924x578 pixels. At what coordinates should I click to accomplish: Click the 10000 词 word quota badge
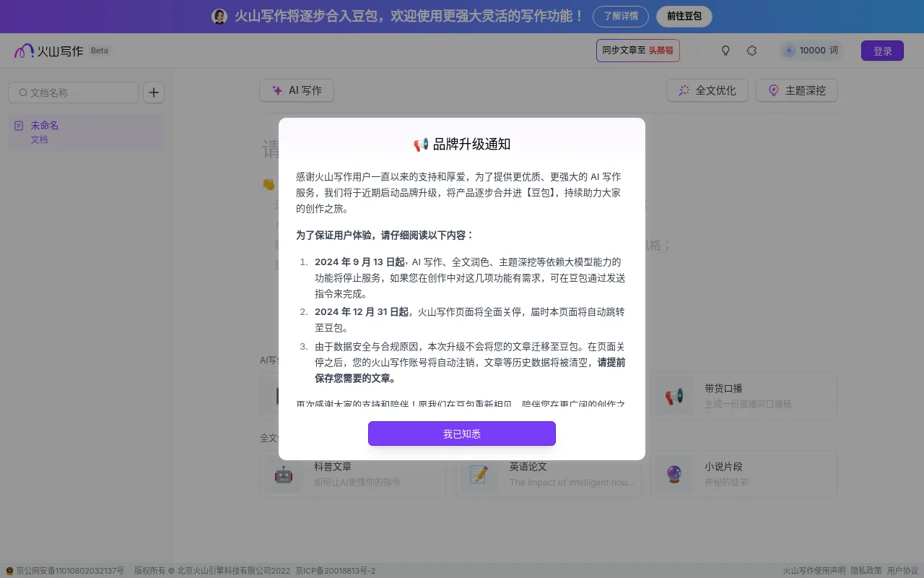[811, 51]
